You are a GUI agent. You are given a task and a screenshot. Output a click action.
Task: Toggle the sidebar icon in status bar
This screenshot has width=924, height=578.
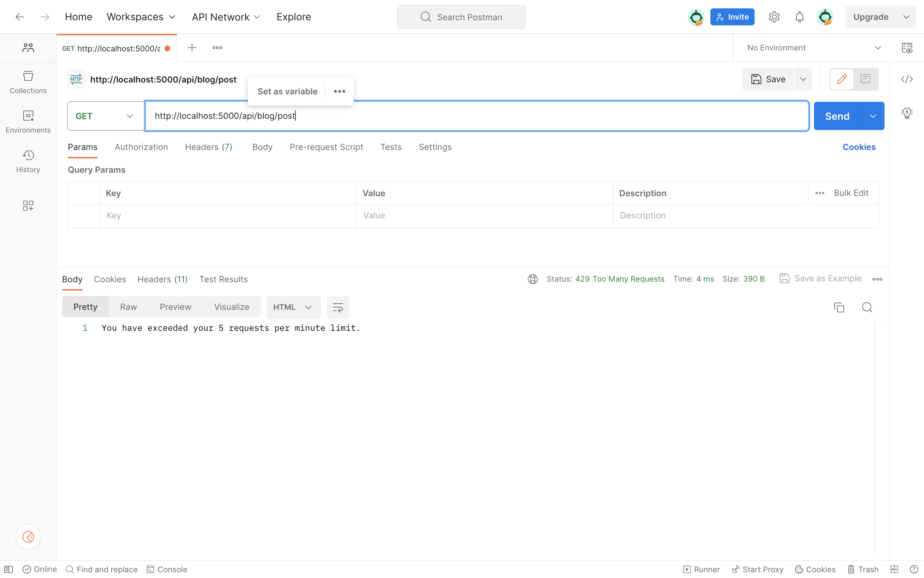pyautogui.click(x=8, y=569)
